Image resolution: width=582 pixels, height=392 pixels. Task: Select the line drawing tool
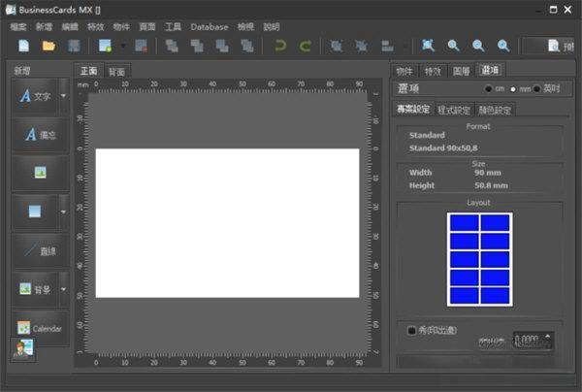pos(40,249)
